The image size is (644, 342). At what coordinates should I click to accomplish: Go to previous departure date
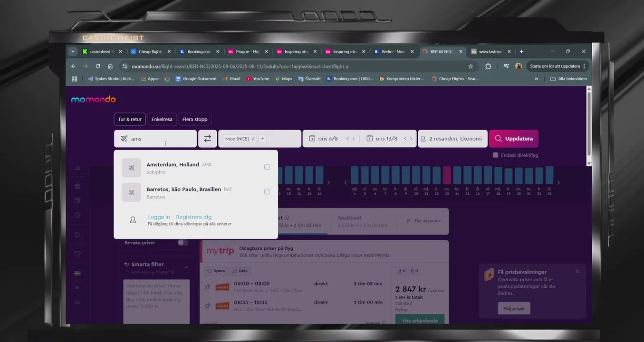click(347, 139)
